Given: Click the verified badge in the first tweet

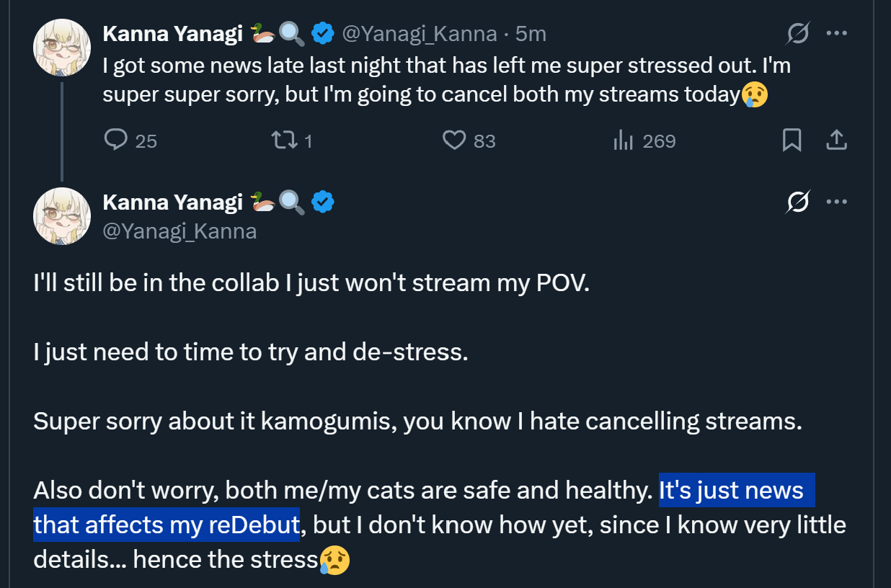Looking at the screenshot, I should coord(322,33).
